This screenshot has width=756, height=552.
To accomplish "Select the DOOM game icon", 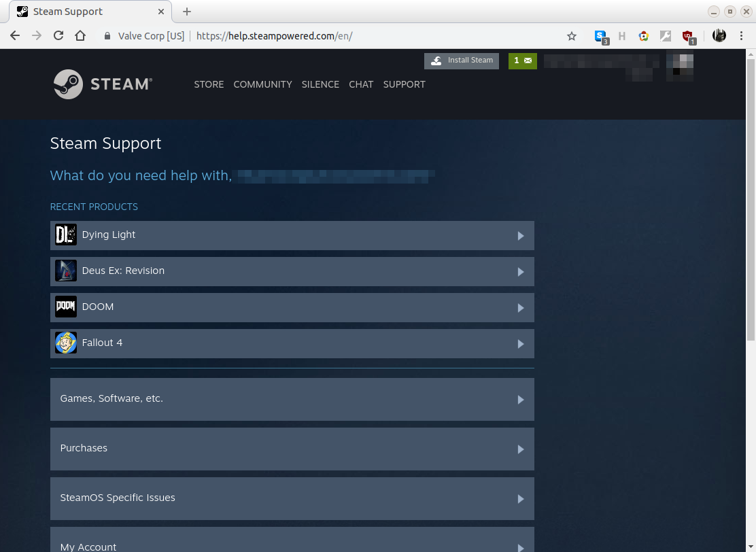I will pyautogui.click(x=66, y=307).
